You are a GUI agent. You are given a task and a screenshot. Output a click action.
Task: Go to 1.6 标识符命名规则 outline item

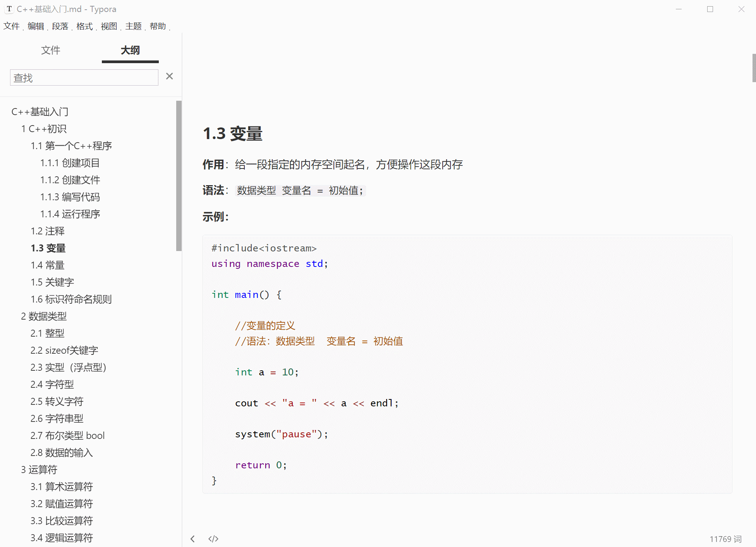pyautogui.click(x=71, y=299)
